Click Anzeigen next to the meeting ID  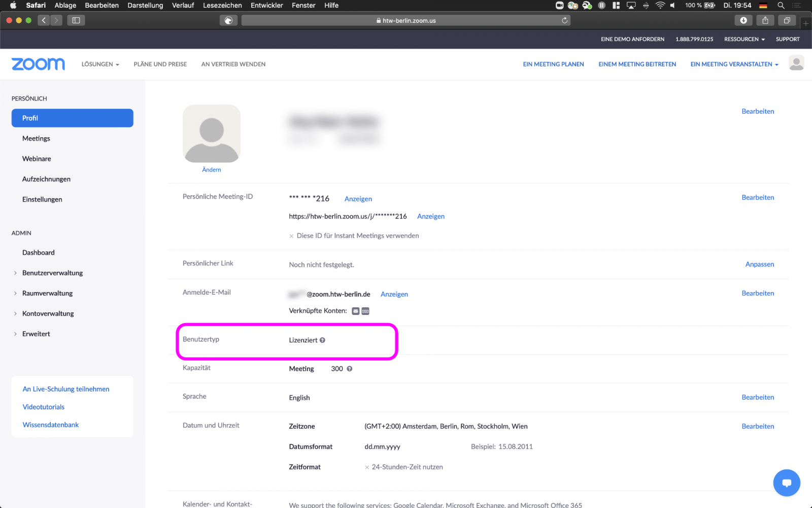(x=358, y=199)
